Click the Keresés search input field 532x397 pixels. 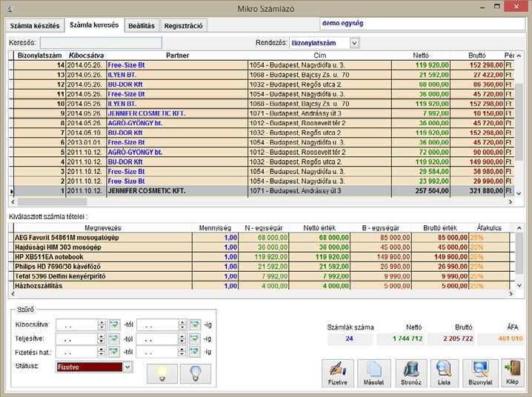pos(101,43)
